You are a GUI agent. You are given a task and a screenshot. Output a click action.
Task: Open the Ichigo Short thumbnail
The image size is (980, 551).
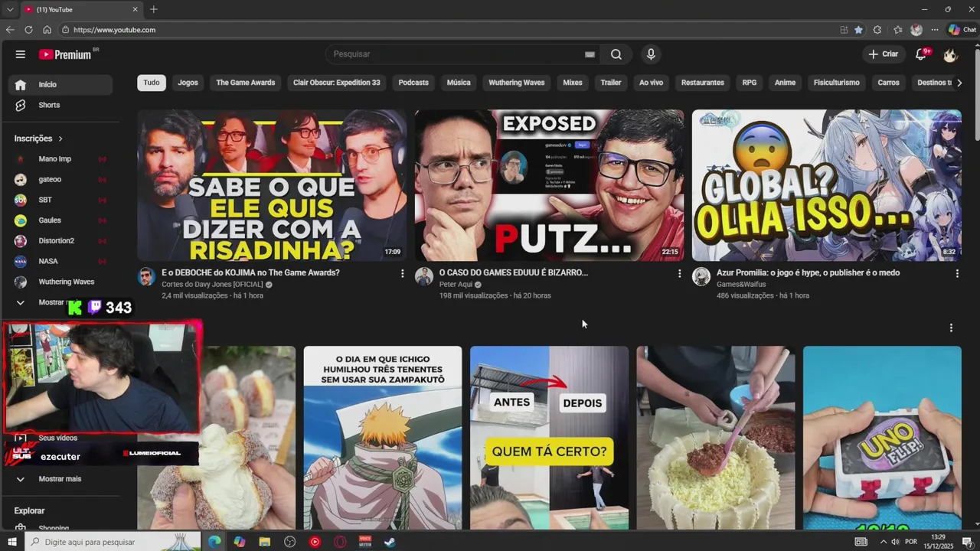click(383, 438)
